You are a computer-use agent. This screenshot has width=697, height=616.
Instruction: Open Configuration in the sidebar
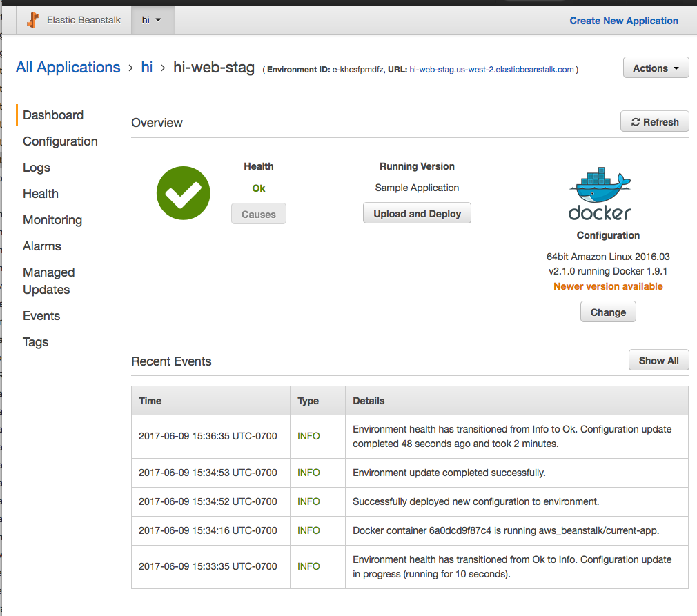tap(60, 141)
